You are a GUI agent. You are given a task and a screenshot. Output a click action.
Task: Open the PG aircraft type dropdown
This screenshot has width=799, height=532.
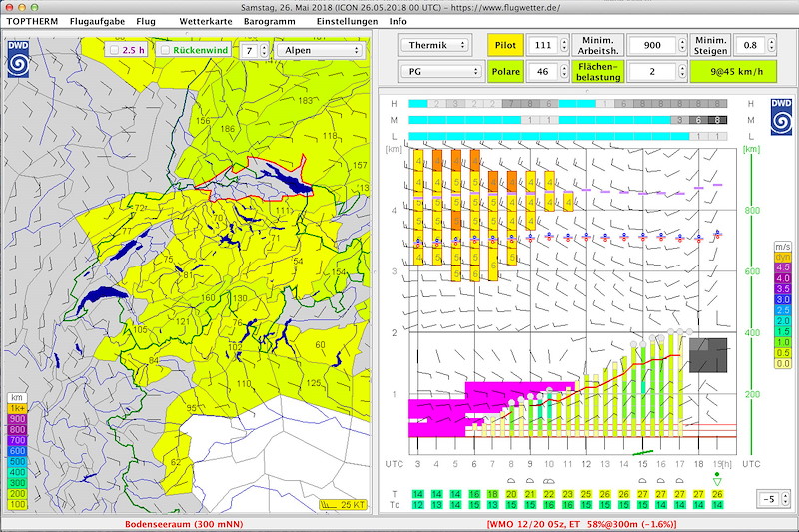(441, 71)
